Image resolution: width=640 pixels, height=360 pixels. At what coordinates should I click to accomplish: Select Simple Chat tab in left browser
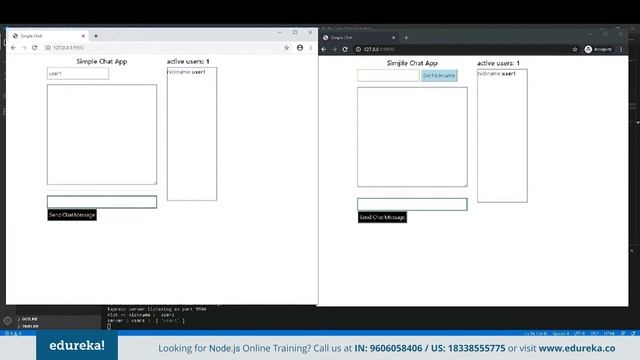pyautogui.click(x=48, y=36)
